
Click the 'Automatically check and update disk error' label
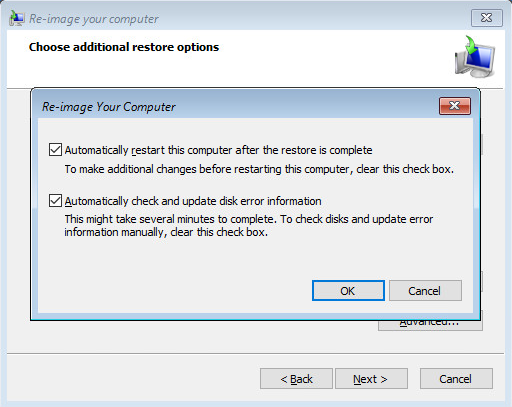[193, 201]
